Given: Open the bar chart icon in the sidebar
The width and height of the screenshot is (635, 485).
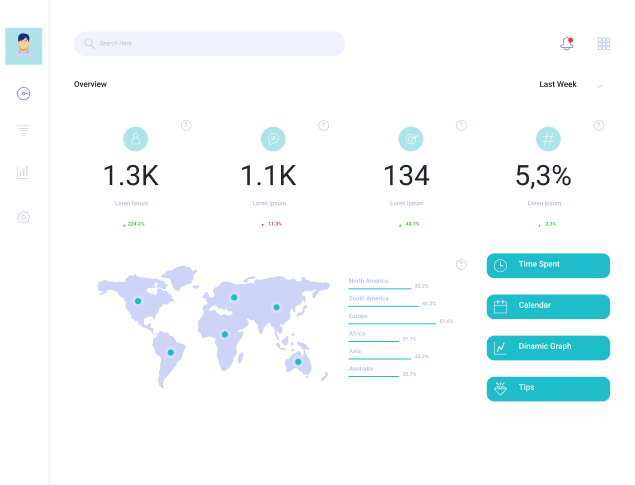Looking at the screenshot, I should click(x=23, y=172).
